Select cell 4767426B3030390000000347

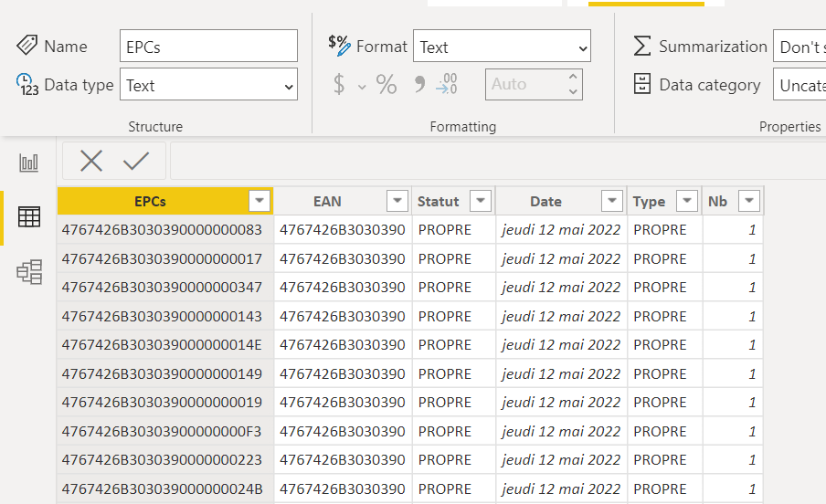pos(164,287)
